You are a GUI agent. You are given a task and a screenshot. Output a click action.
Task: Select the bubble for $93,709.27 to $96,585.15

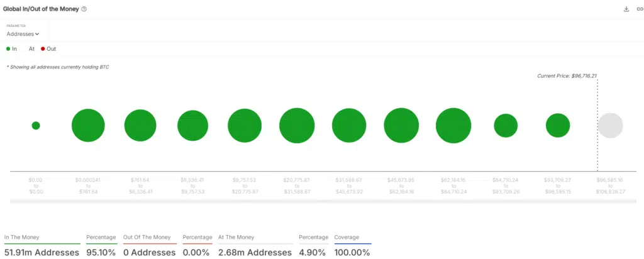(558, 126)
